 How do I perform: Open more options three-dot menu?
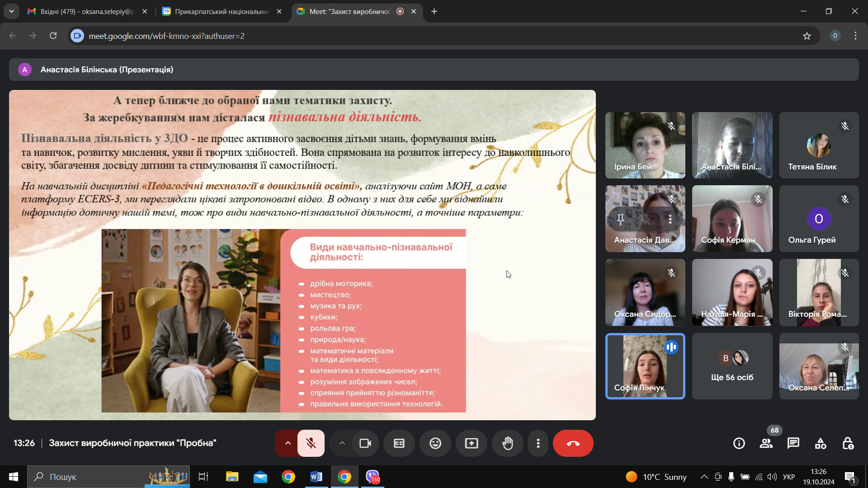coord(538,443)
